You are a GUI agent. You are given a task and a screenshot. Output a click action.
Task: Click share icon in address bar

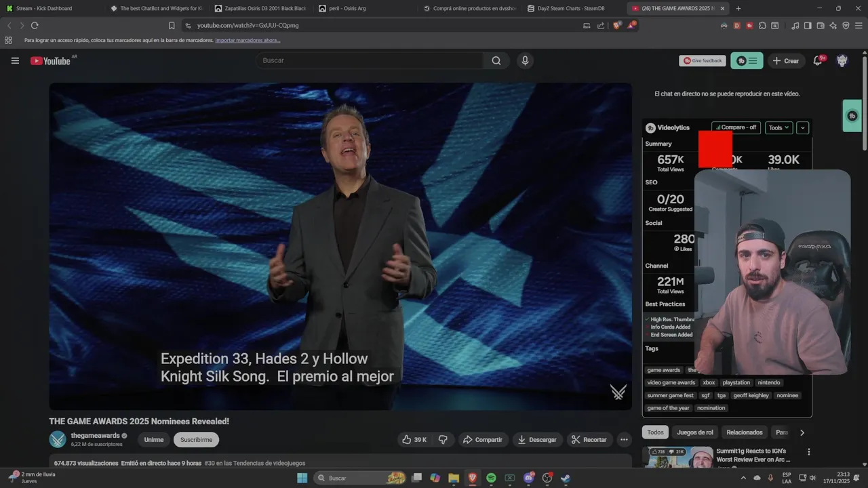[x=601, y=25]
